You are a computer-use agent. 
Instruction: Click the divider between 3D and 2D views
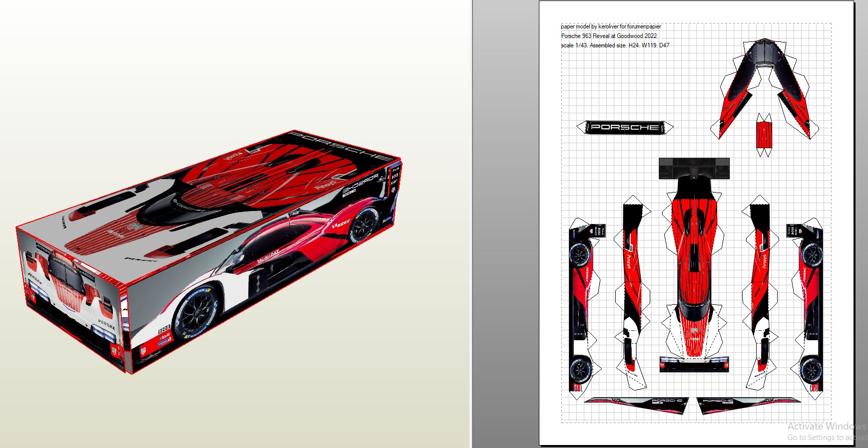471,224
